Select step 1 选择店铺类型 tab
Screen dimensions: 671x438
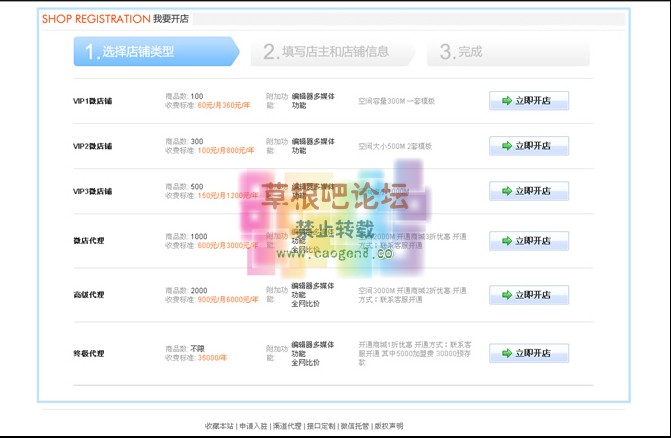pos(153,52)
